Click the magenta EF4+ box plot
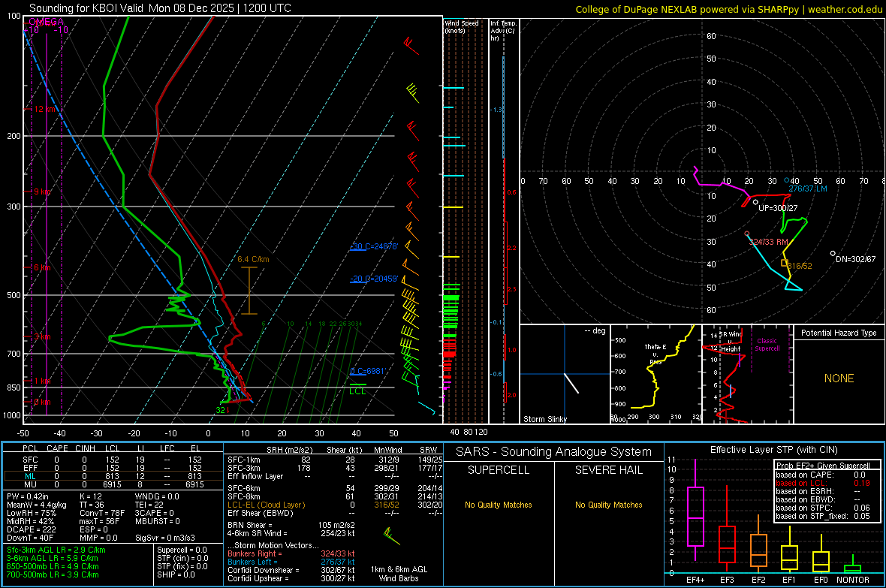 [x=695, y=510]
